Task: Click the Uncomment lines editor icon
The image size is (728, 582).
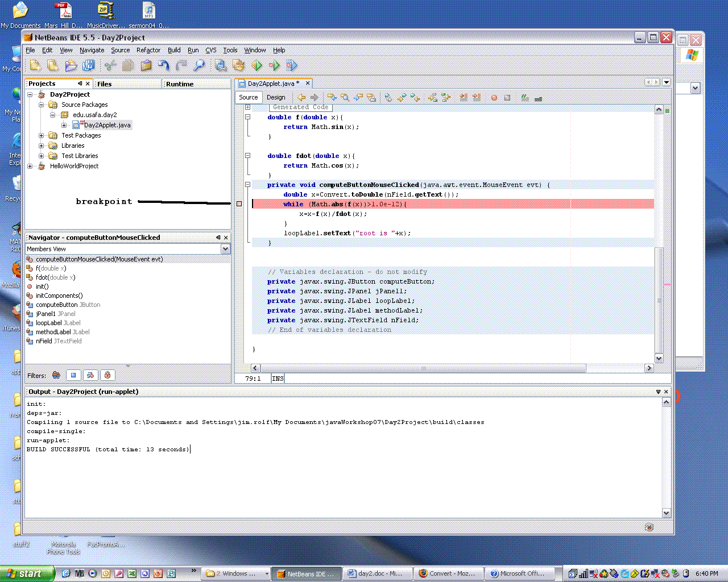Action: pos(538,98)
